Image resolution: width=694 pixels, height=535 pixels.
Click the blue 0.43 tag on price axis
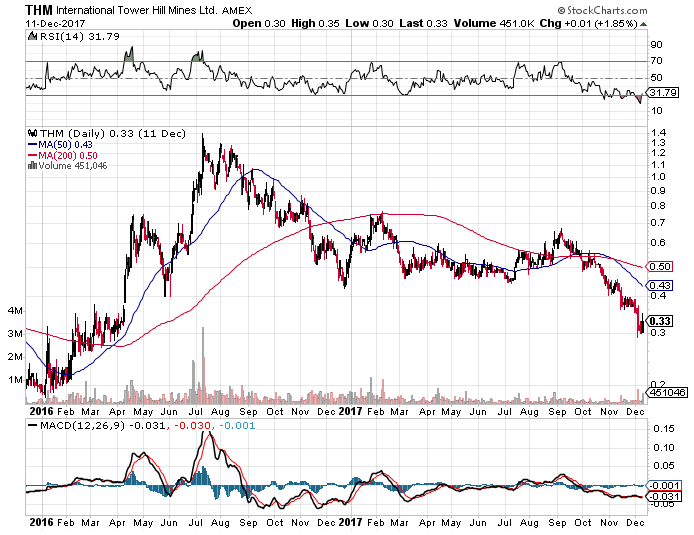[659, 285]
